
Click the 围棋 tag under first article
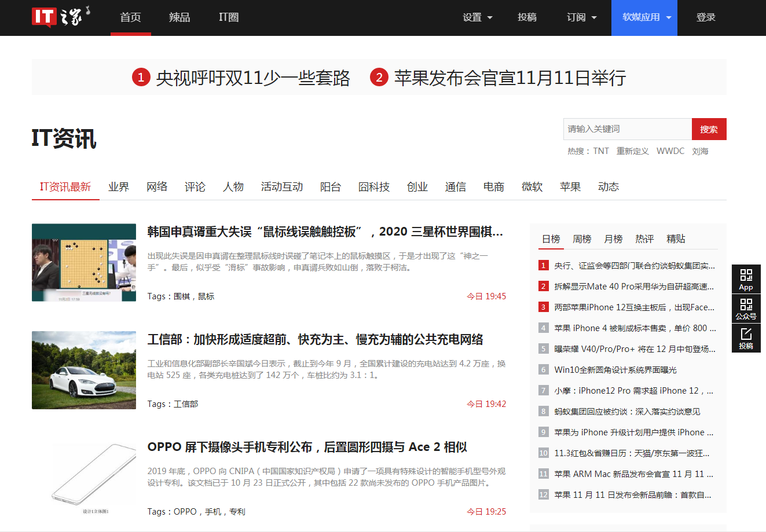coord(182,296)
